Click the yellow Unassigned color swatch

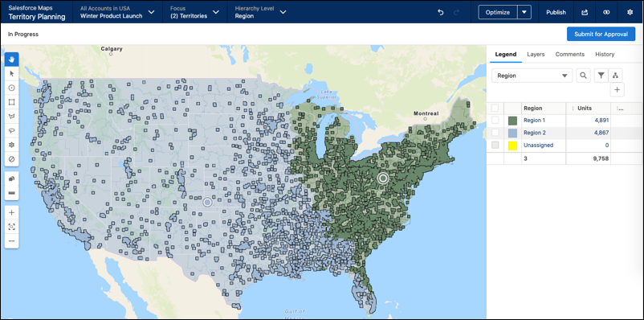pyautogui.click(x=512, y=146)
